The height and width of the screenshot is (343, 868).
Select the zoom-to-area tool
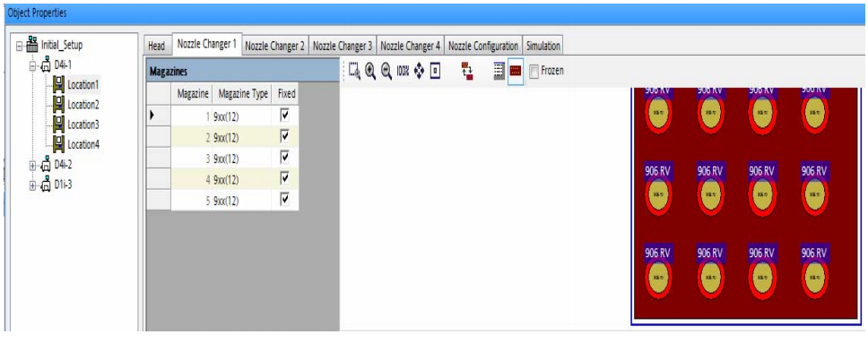click(x=355, y=71)
